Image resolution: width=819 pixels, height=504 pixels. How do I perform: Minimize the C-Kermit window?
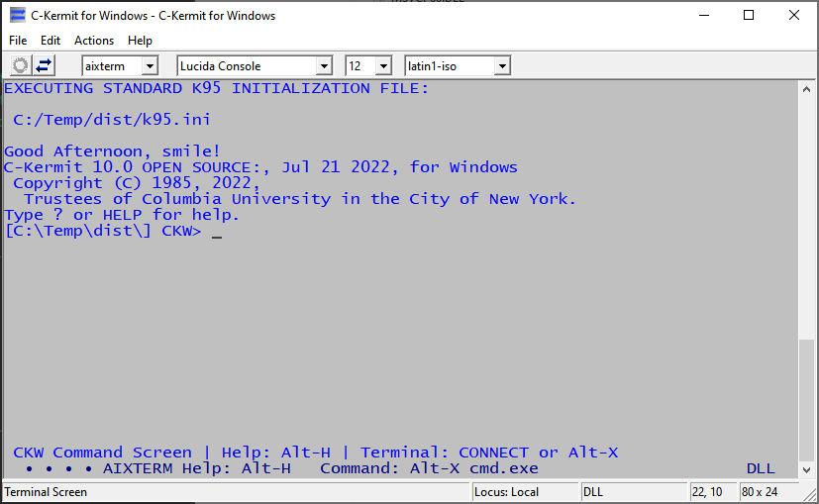coord(704,15)
